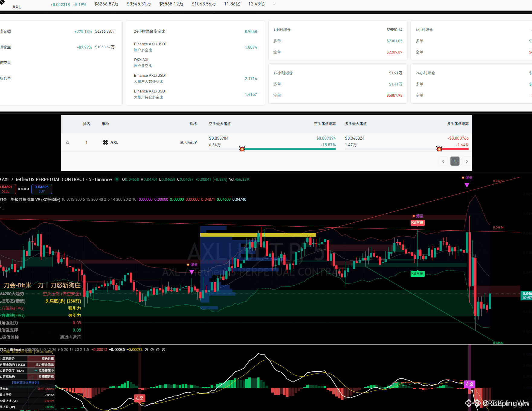Go to the next page of the table
Image resolution: width=532 pixels, height=411 pixels.
[467, 161]
